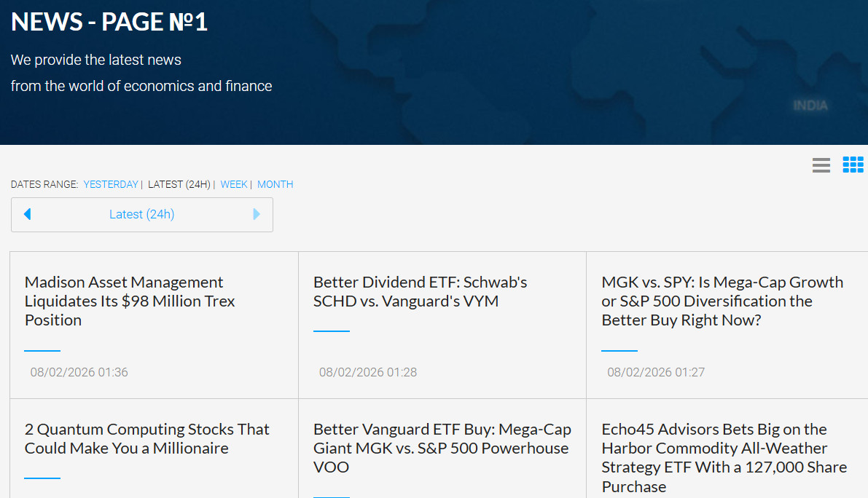Image resolution: width=868 pixels, height=498 pixels.
Task: Select Latest (24h) in dates range row
Action: 179,184
